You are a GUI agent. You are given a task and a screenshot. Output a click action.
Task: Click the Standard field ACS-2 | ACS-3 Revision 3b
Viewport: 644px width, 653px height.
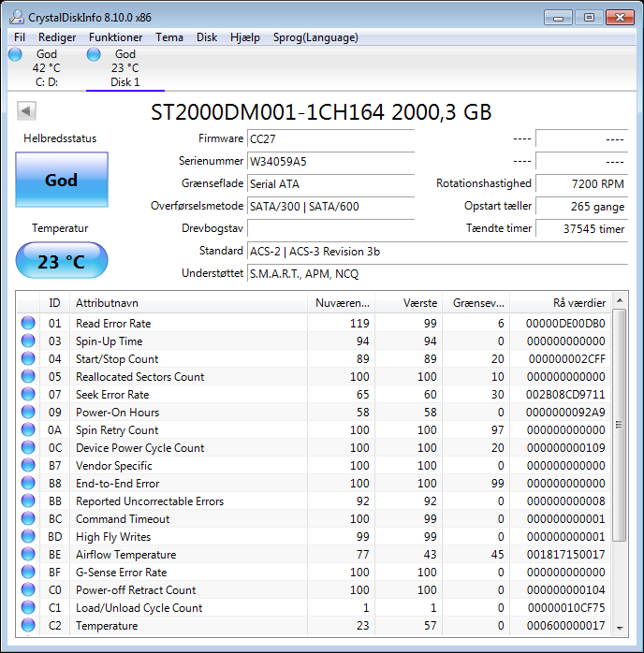pos(437,251)
